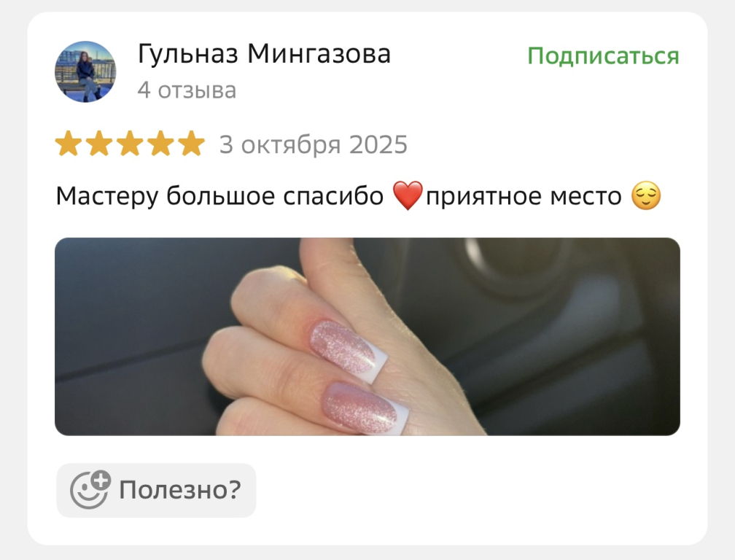Click the red heart emoji in the review
735x560 pixels.
408,196
